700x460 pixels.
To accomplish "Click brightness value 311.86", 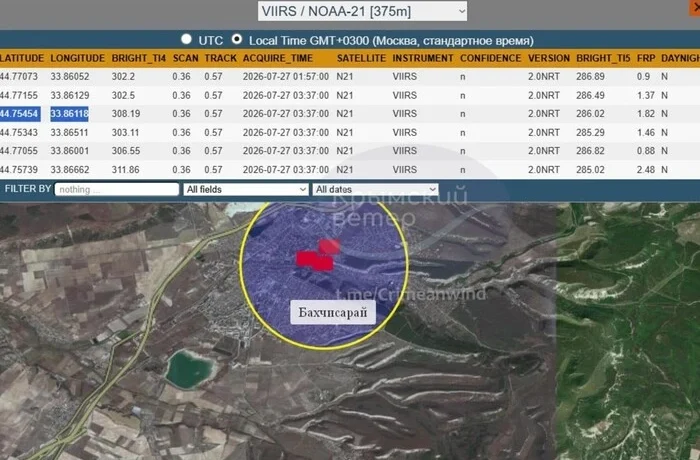I will tap(125, 170).
